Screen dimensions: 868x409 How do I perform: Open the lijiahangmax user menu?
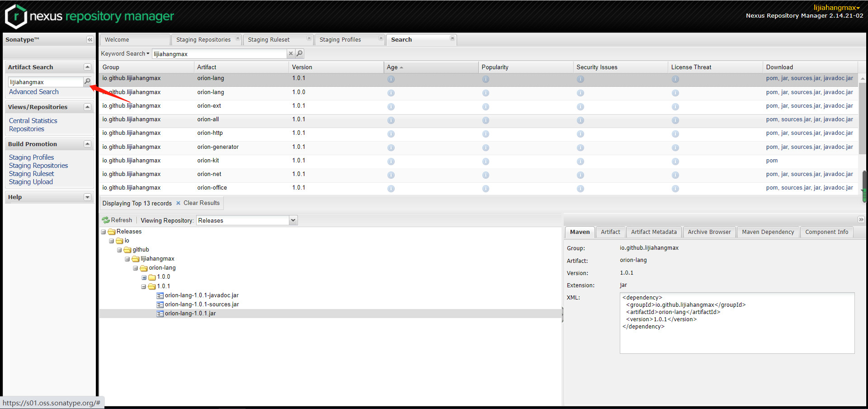pyautogui.click(x=837, y=7)
